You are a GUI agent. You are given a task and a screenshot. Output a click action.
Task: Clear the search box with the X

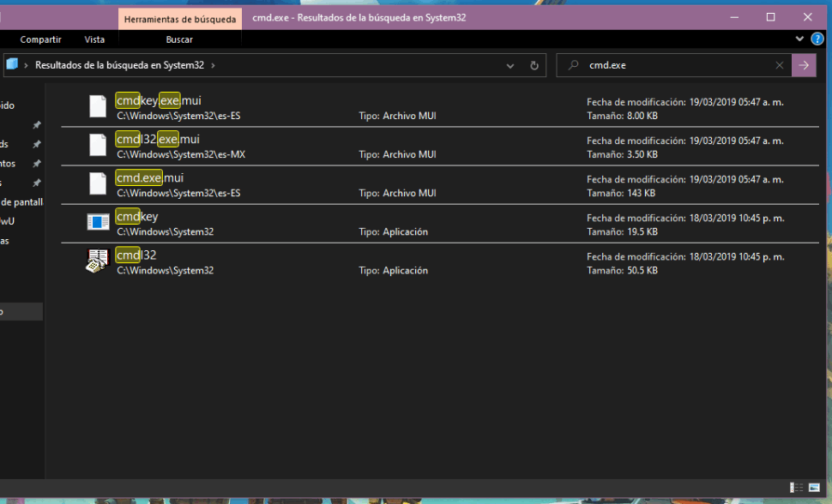coord(780,65)
